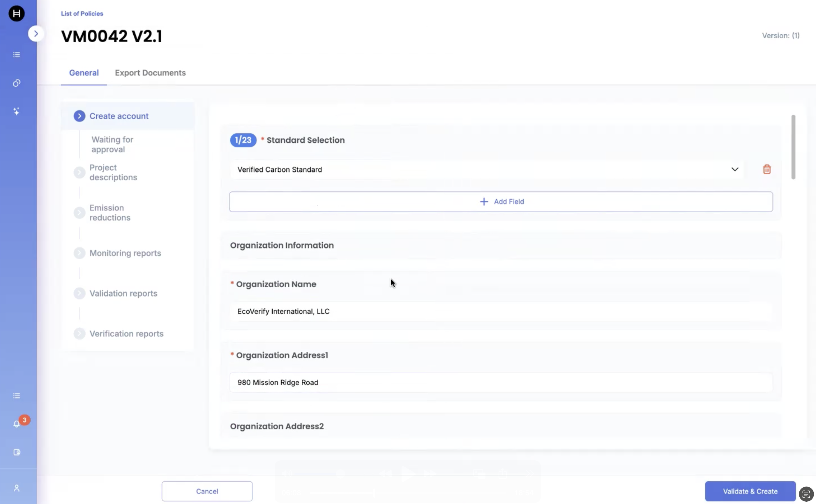Click the Add Field button

[501, 202]
